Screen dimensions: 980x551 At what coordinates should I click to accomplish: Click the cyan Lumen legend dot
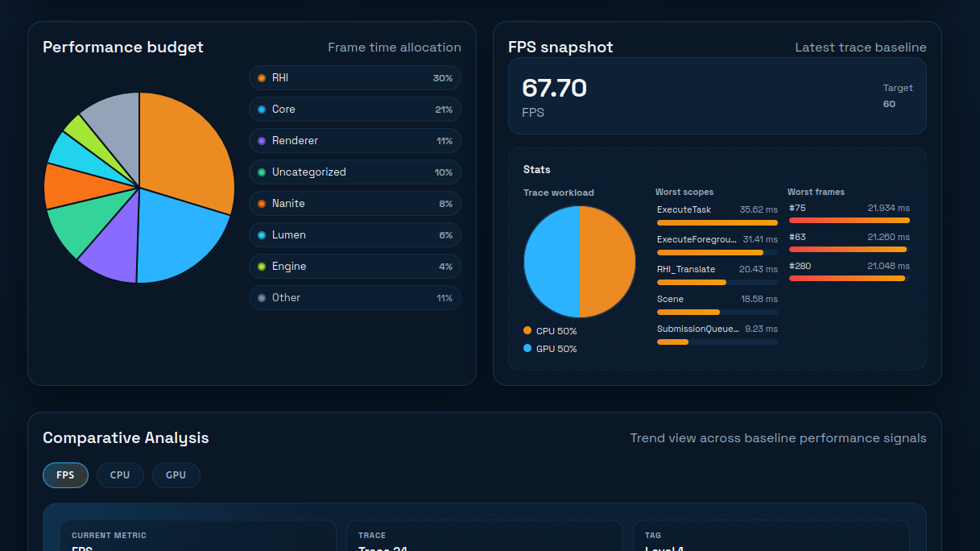coord(262,235)
